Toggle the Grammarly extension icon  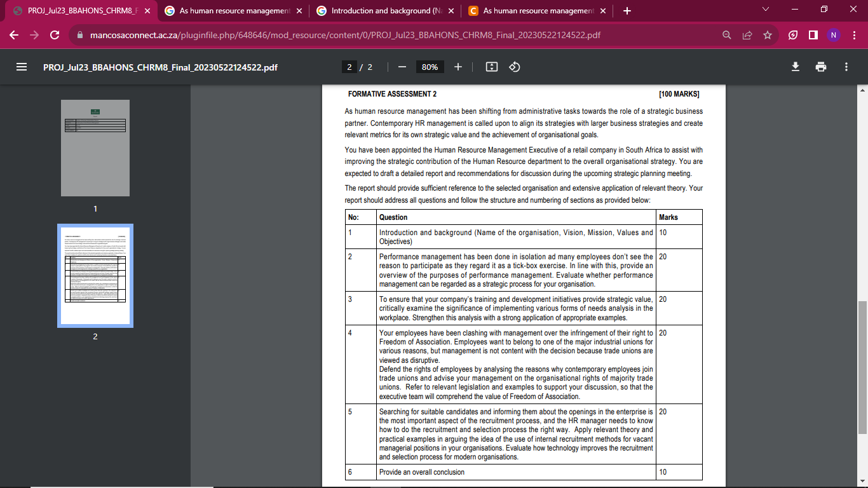792,36
